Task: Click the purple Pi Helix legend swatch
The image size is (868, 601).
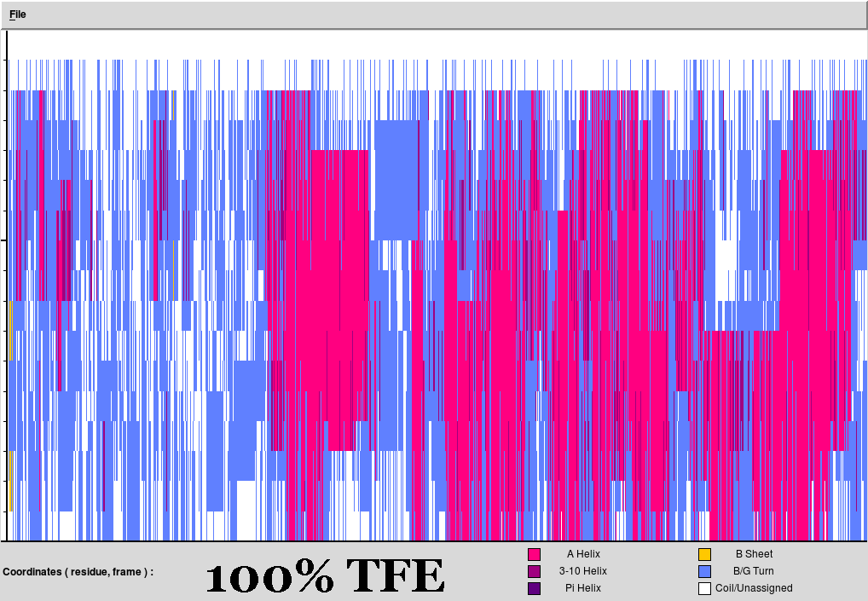Action: point(535,588)
